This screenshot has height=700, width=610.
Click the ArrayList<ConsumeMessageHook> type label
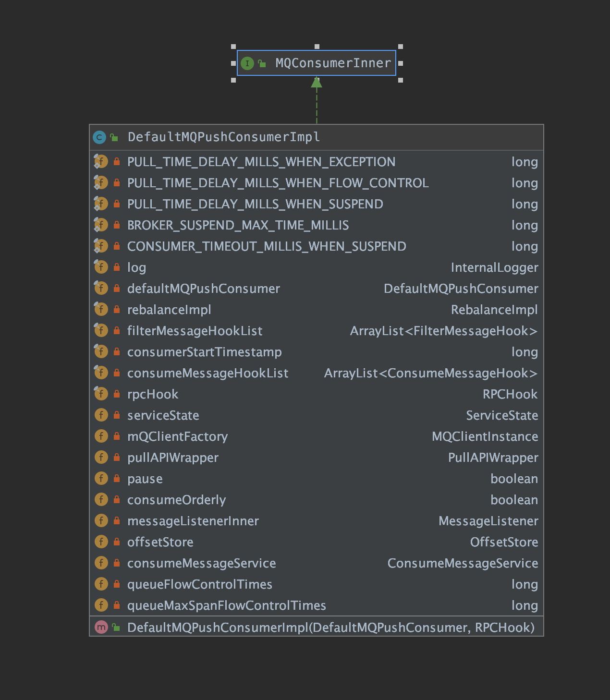click(x=431, y=373)
